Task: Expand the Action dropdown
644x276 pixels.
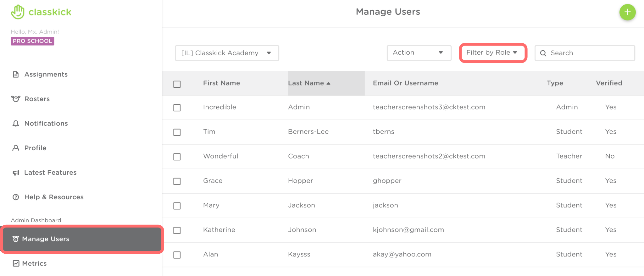Action: coord(419,53)
